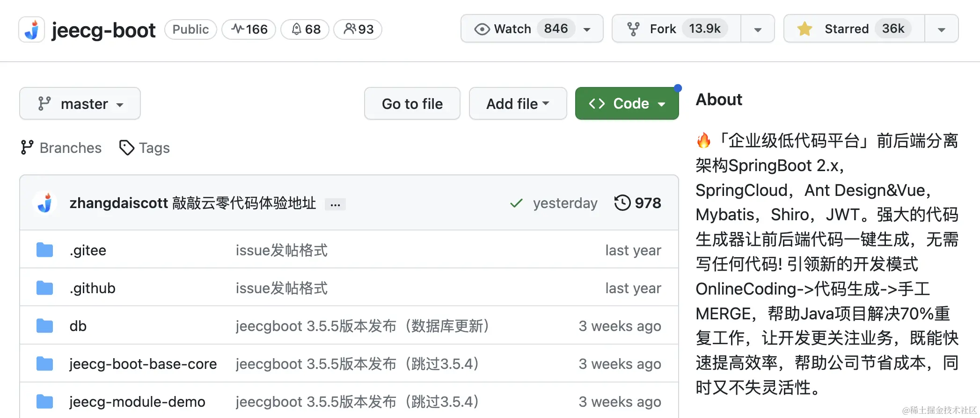Screen dimensions: 980x418
Task: Open the Tags link
Action: [144, 148]
